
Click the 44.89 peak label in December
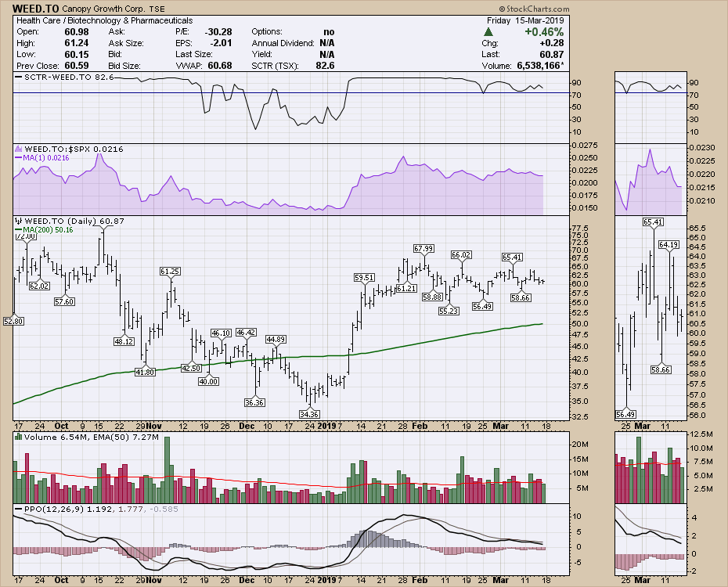276,339
